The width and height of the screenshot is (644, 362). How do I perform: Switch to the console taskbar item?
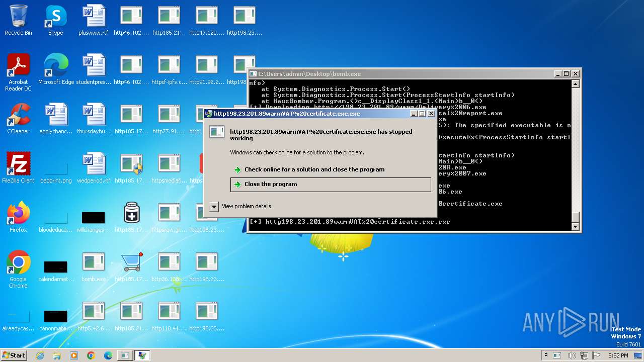point(125,355)
